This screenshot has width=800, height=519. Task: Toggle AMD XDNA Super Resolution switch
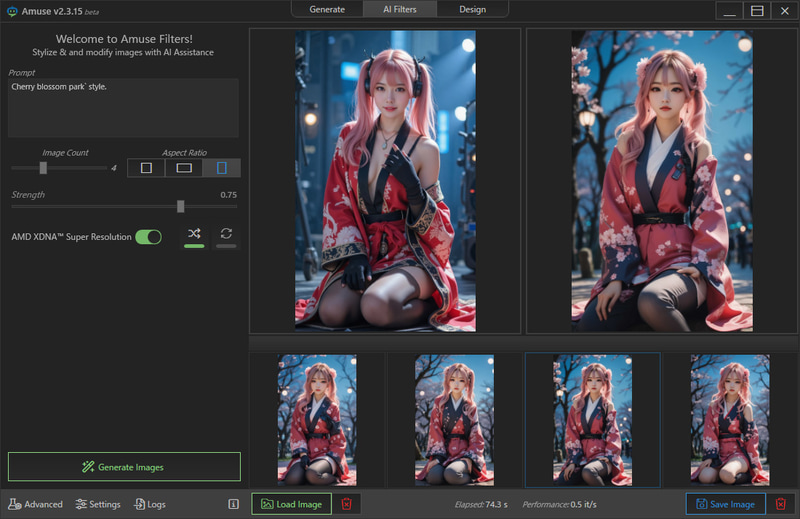point(148,237)
